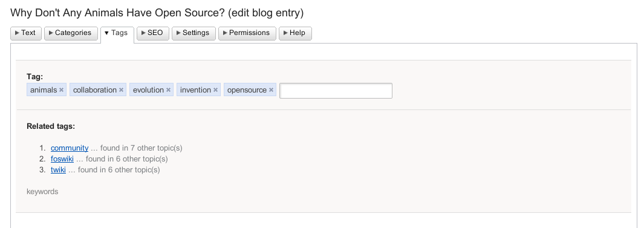Remove the animals tag
The height and width of the screenshot is (228, 644).
[61, 90]
